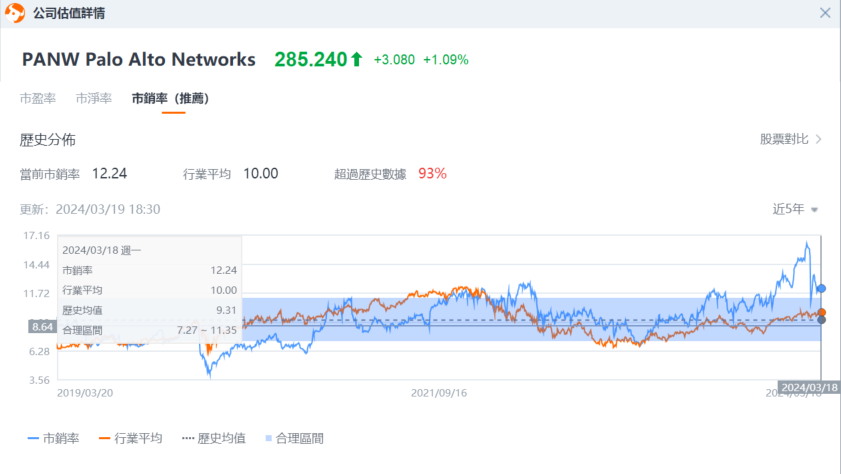Click the tooltip date 2024/03/18 週一
The image size is (841, 474).
(101, 250)
